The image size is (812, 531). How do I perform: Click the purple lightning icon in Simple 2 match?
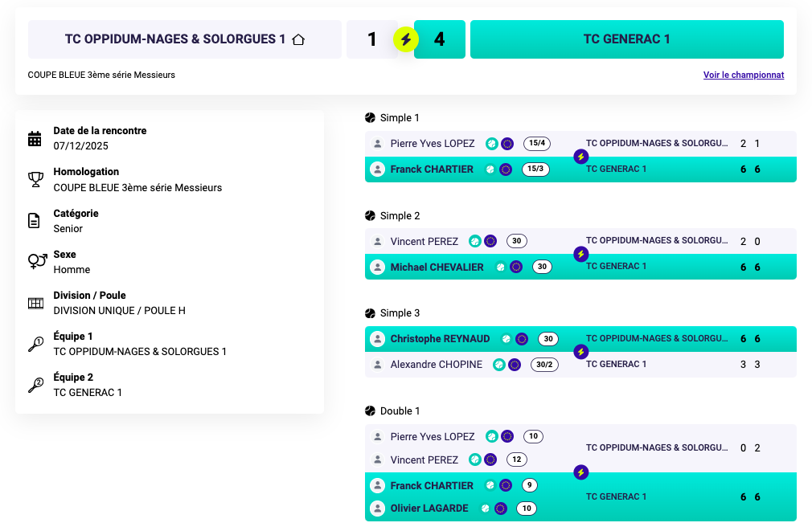click(x=580, y=254)
